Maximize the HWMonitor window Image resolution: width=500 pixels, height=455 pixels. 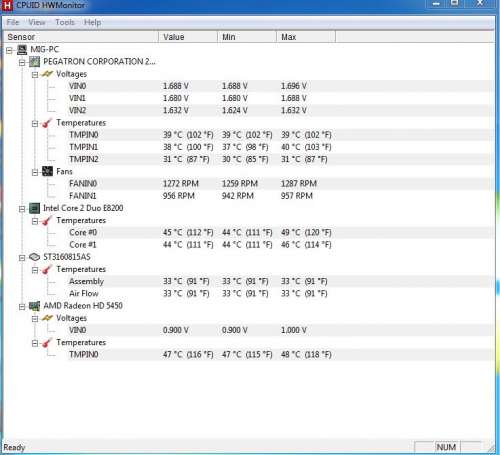tap(455, 3)
